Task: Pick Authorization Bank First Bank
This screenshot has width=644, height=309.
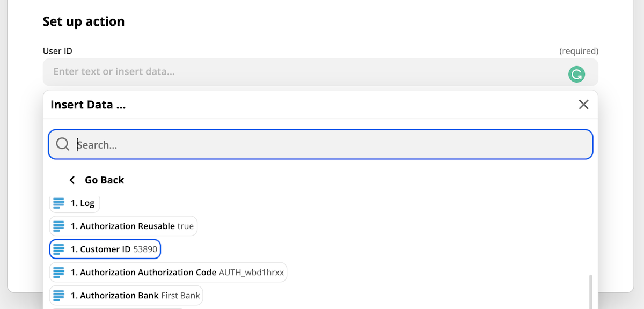Action: (126, 296)
